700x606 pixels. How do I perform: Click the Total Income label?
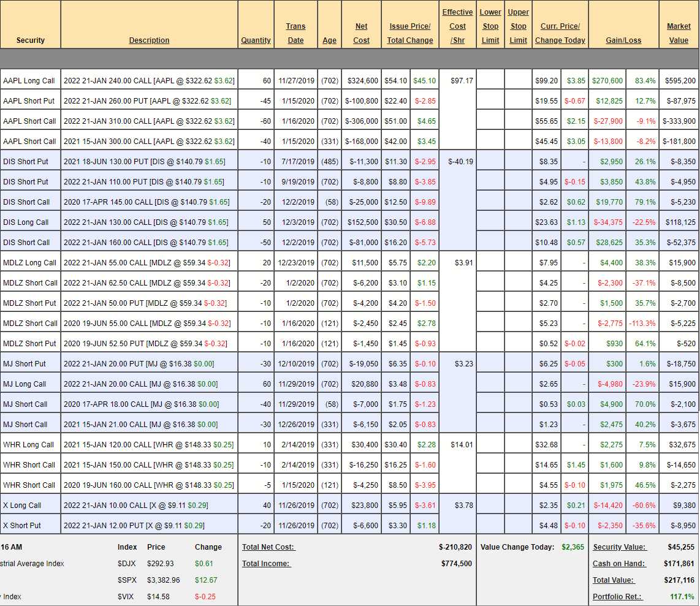266,564
